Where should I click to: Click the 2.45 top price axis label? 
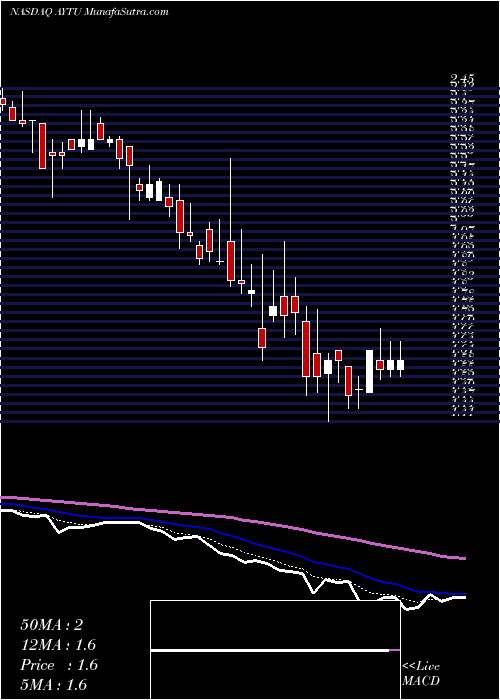462,80
